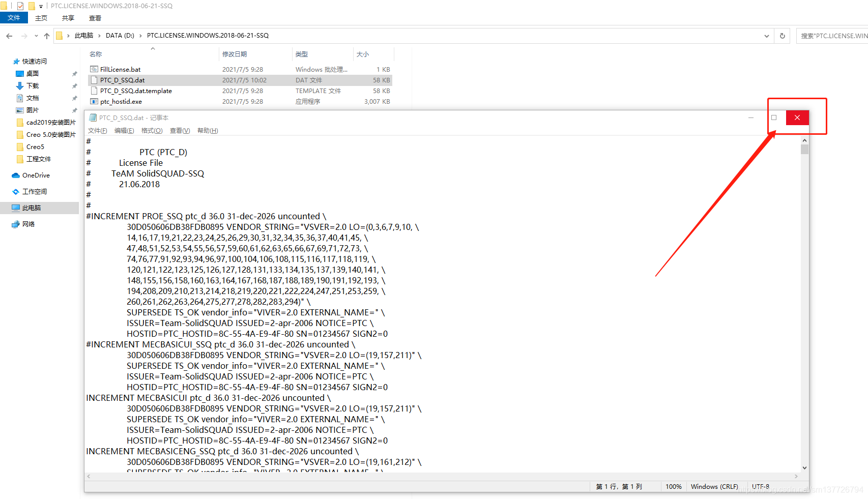Open OneDrive in the sidebar

pyautogui.click(x=36, y=175)
